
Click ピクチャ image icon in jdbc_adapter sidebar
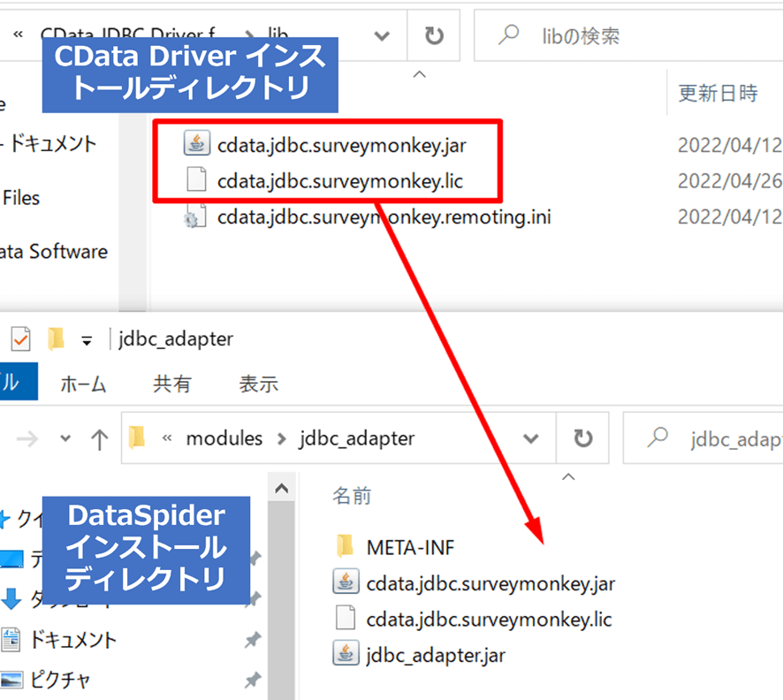tap(11, 680)
